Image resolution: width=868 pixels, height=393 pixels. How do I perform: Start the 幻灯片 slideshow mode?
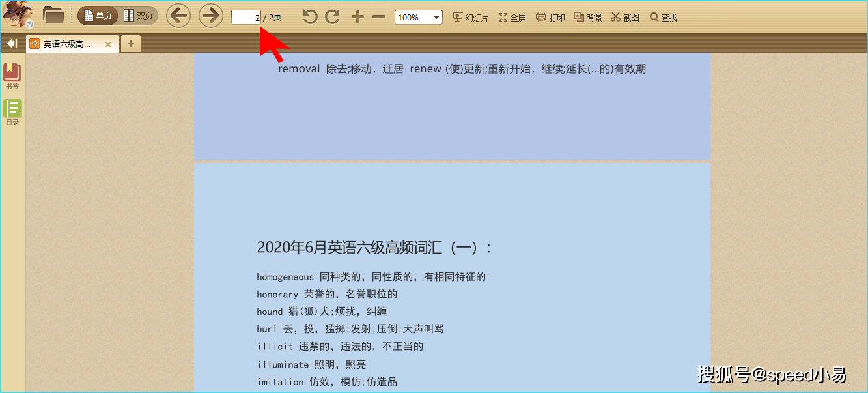tap(469, 16)
